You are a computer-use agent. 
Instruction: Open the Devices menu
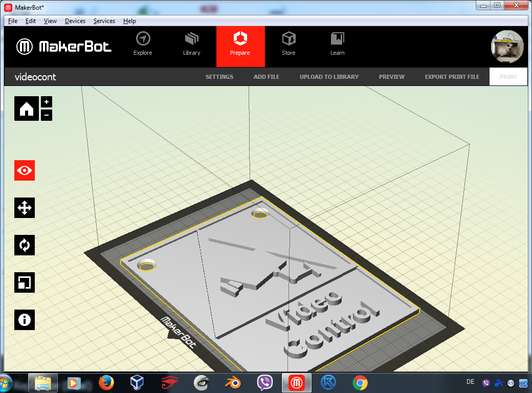pos(75,20)
